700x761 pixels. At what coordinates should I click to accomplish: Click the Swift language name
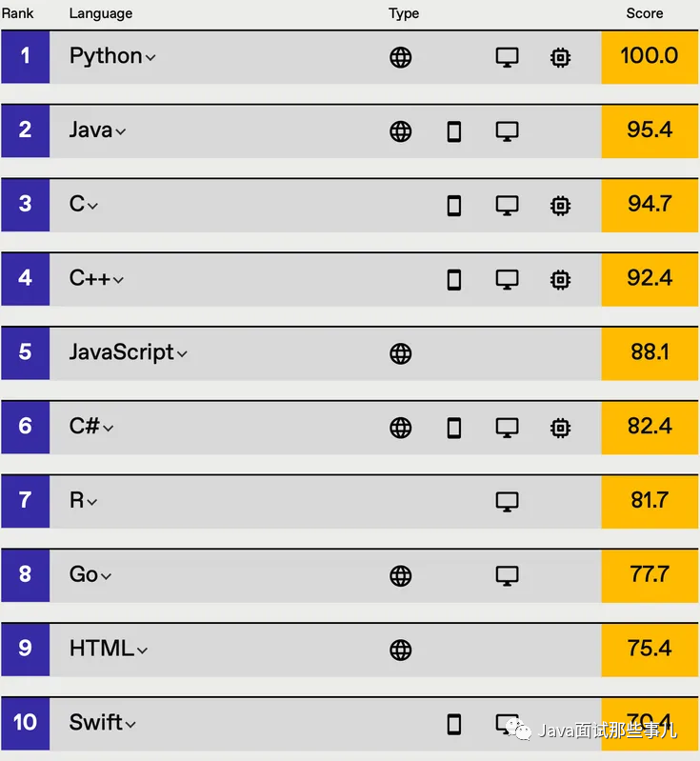(x=95, y=722)
